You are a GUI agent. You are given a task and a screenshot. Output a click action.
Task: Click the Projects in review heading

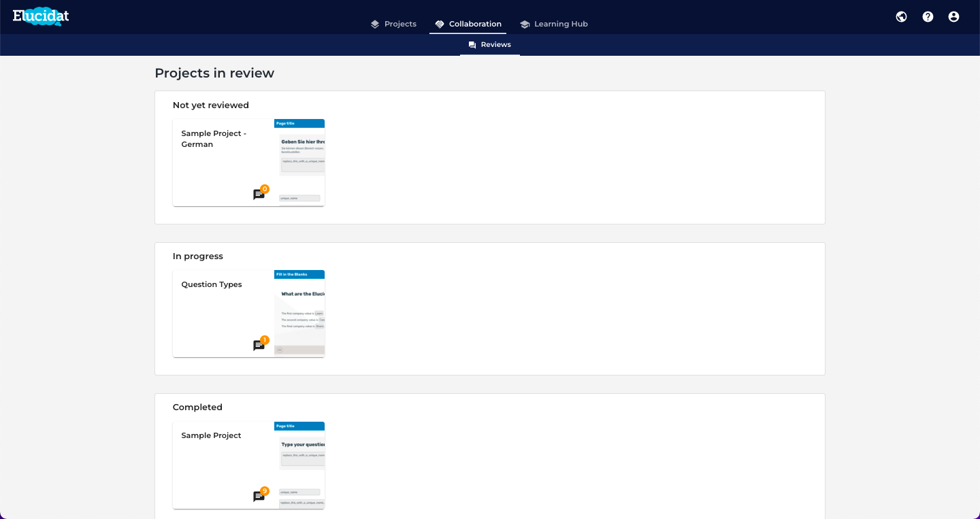[x=214, y=73]
